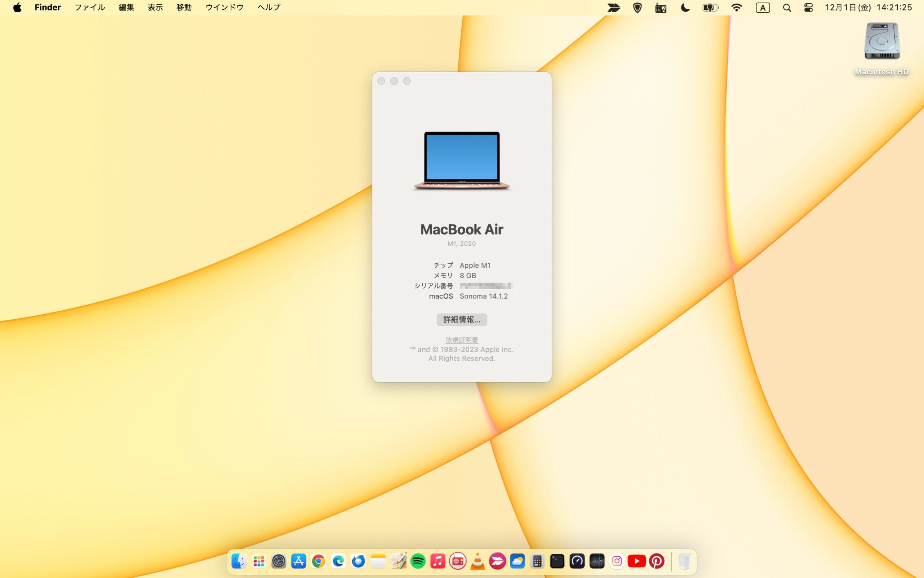Launch VLC media player from Dock

tap(478, 561)
